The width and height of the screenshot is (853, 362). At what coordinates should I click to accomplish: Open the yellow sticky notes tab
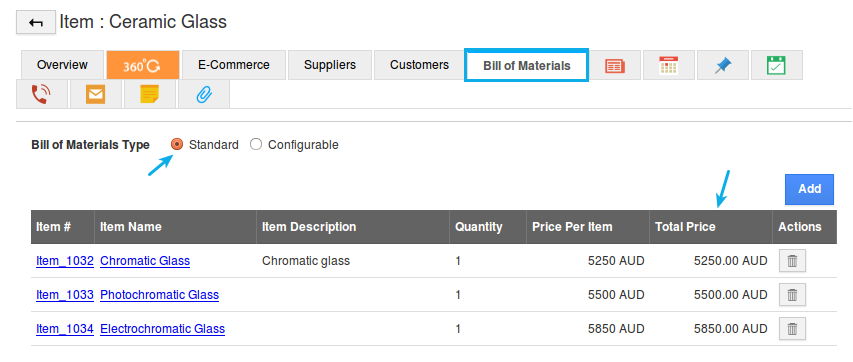pyautogui.click(x=150, y=95)
